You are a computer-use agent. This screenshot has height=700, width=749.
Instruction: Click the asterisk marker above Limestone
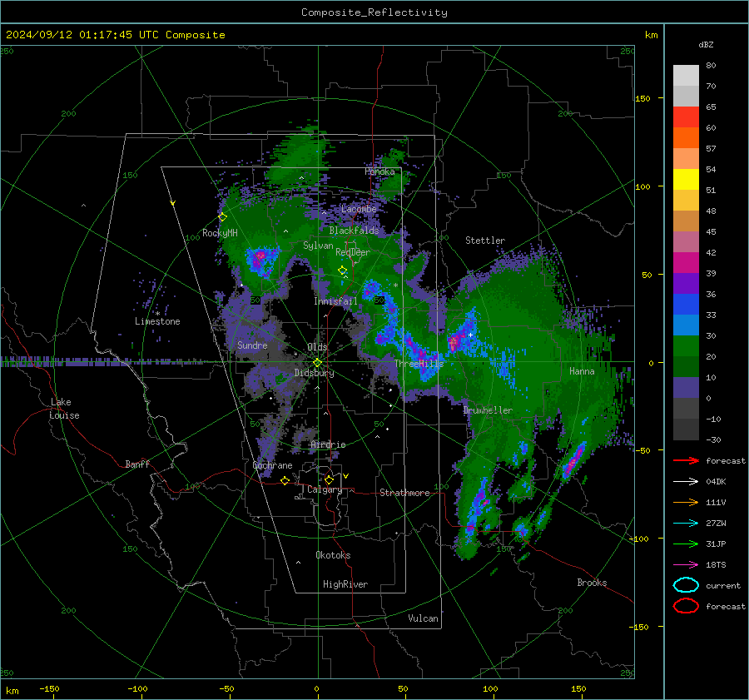pos(157,314)
